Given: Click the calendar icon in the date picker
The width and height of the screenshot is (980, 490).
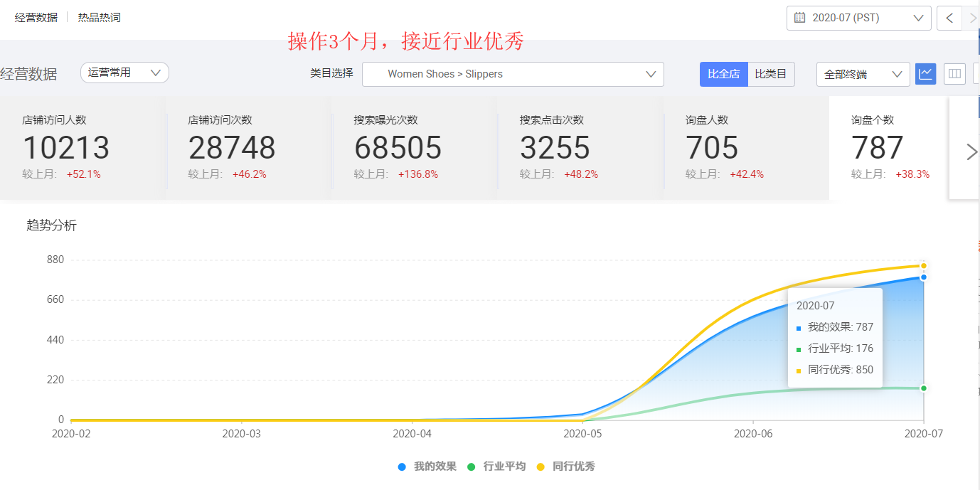Looking at the screenshot, I should click(x=799, y=18).
